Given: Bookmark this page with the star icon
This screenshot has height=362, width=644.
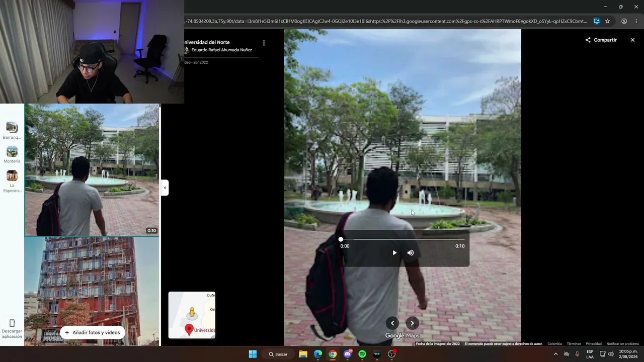Looking at the screenshot, I should 607,21.
